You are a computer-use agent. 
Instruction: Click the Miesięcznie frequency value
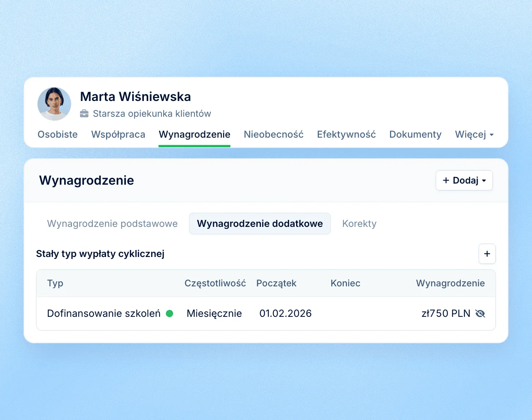[x=214, y=314]
